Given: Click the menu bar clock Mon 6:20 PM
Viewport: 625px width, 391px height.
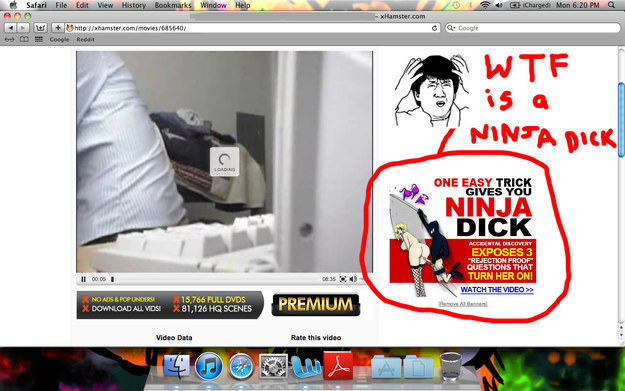Looking at the screenshot, I should point(578,5).
